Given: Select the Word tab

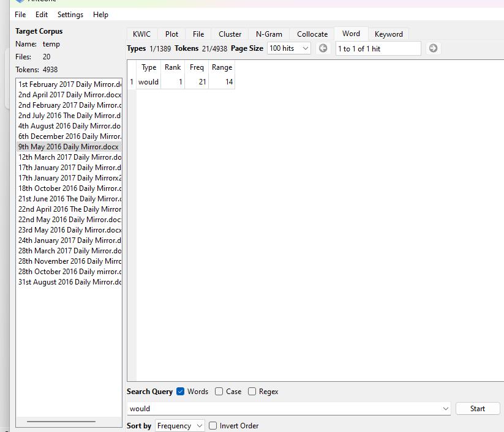Looking at the screenshot, I should pyautogui.click(x=351, y=34).
